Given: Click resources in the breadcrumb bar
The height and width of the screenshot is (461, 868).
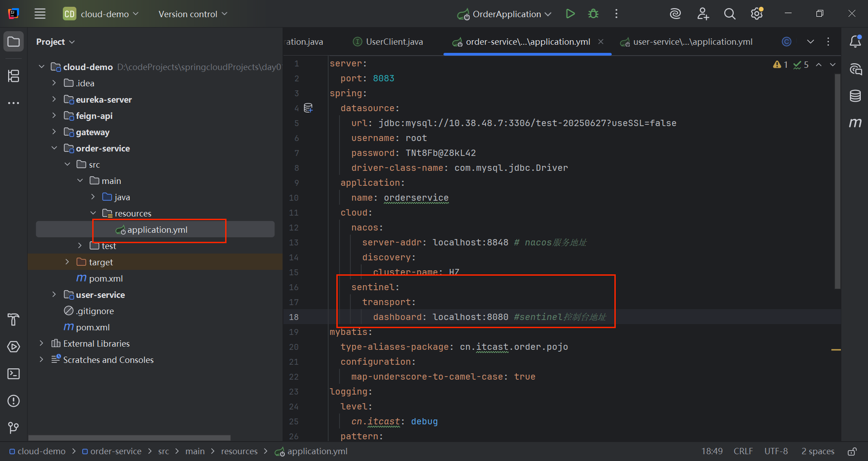Looking at the screenshot, I should click(239, 451).
